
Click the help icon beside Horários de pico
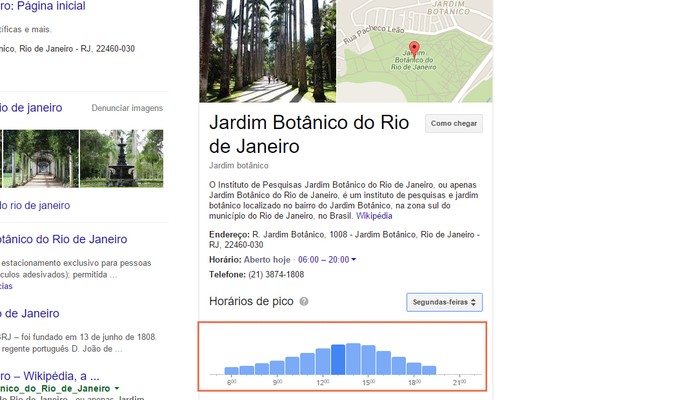tap(304, 302)
